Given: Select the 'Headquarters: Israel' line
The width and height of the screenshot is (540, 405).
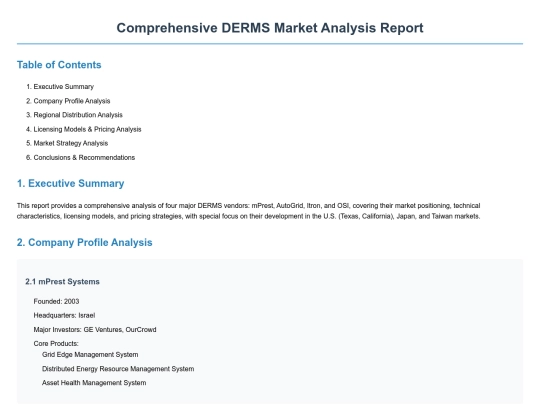Looking at the screenshot, I should tap(64, 315).
